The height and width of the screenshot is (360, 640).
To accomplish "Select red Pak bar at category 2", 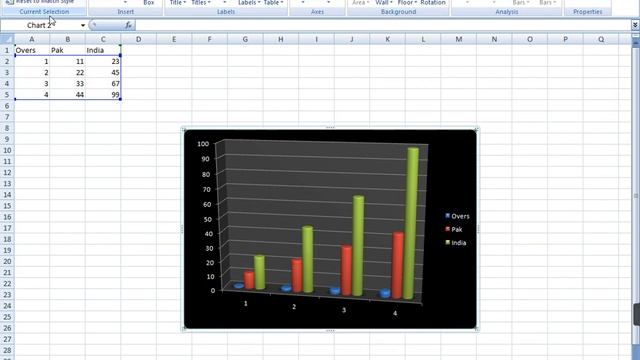I will pyautogui.click(x=297, y=275).
